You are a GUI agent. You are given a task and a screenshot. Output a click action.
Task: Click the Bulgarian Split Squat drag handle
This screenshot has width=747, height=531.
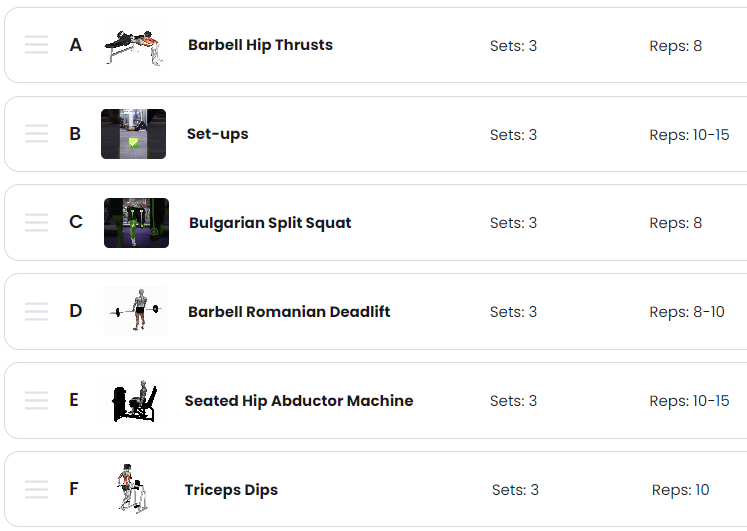click(x=36, y=223)
